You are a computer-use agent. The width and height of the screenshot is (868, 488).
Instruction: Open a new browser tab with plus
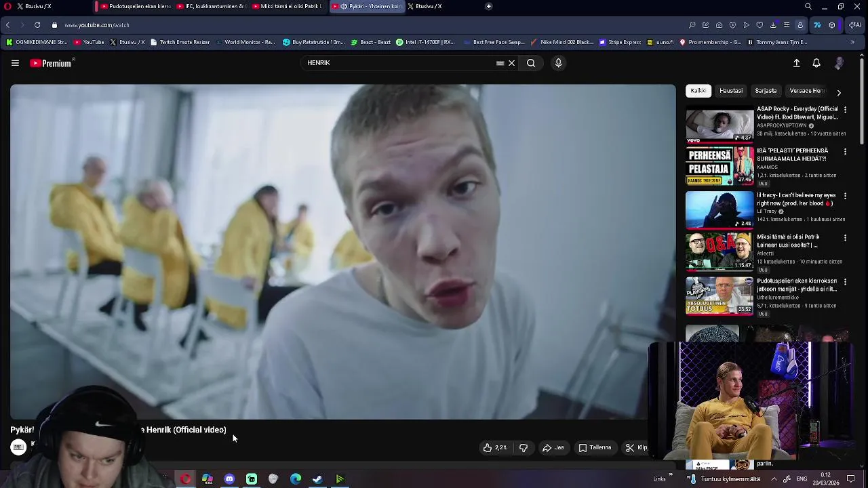pyautogui.click(x=489, y=6)
